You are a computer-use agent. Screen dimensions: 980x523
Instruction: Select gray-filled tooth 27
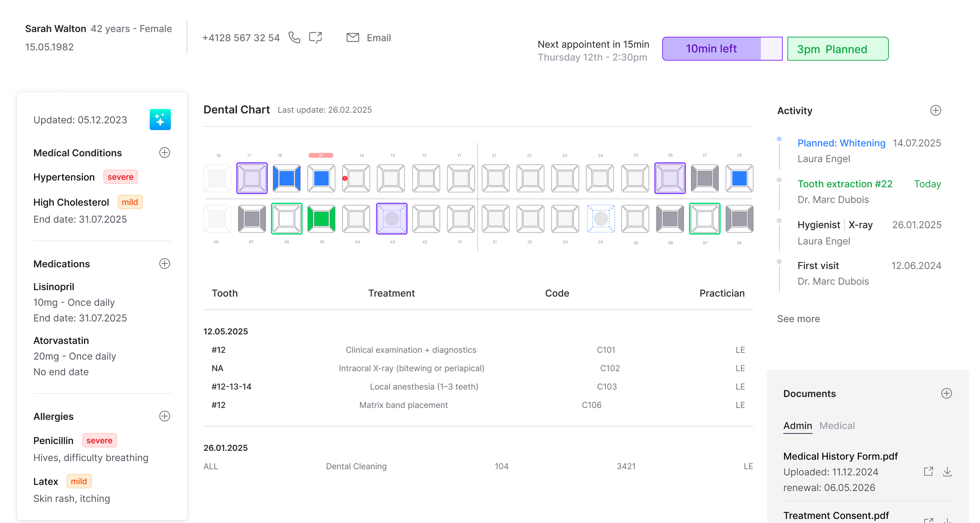705,178
